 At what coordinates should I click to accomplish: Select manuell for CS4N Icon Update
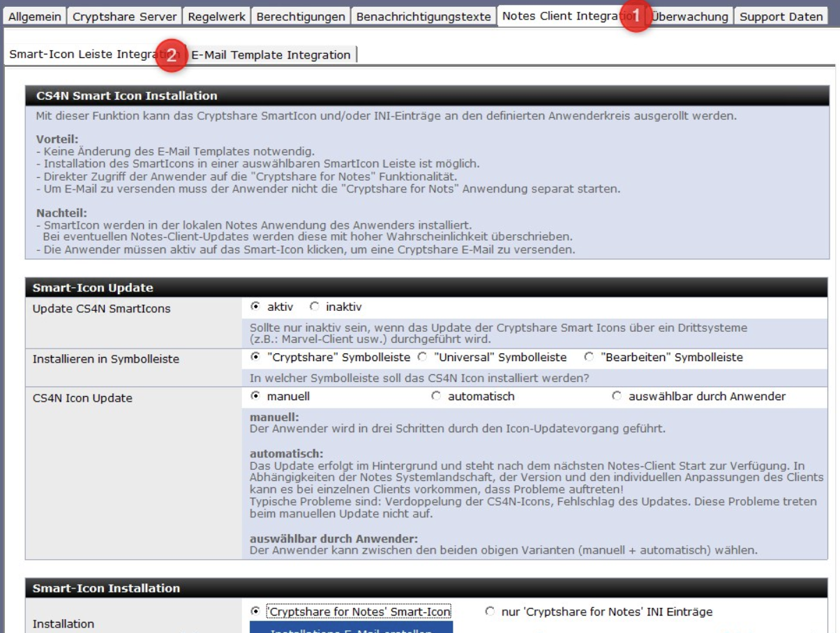coord(255,396)
